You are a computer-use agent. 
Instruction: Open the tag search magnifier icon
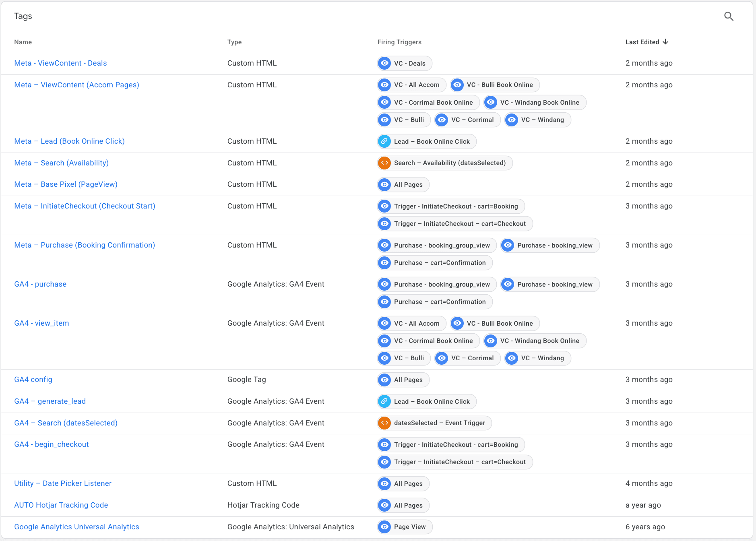coord(729,17)
